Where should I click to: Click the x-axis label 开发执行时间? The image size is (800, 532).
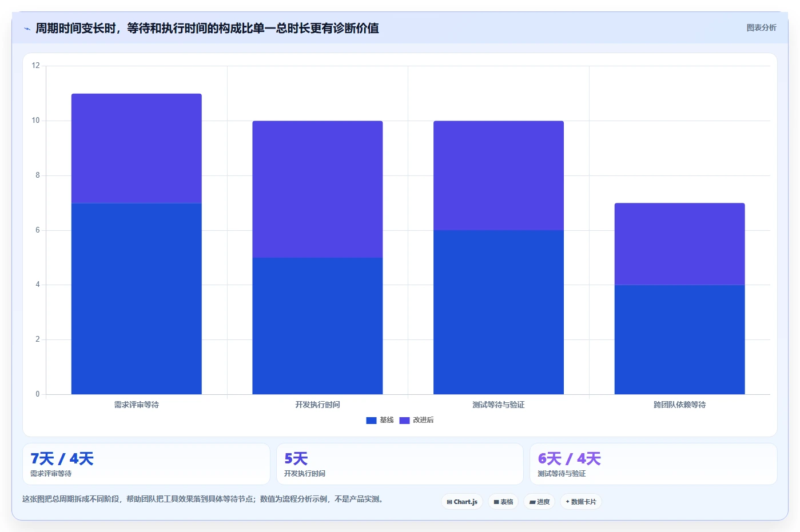point(317,405)
